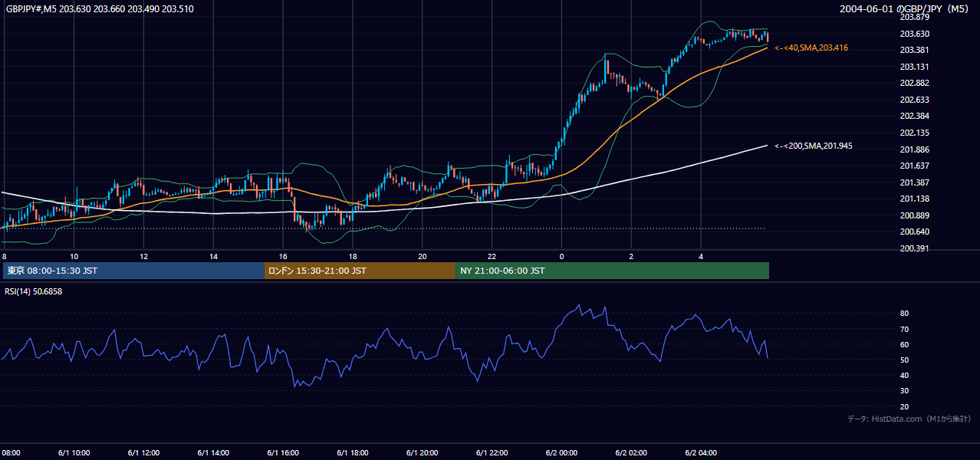Click price axis value 203.630

pyautogui.click(x=914, y=34)
